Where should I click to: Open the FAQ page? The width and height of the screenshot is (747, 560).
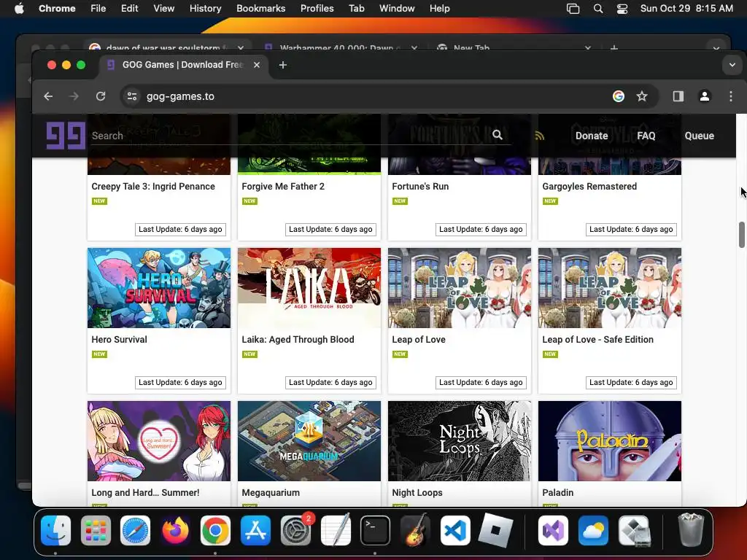[x=646, y=136]
